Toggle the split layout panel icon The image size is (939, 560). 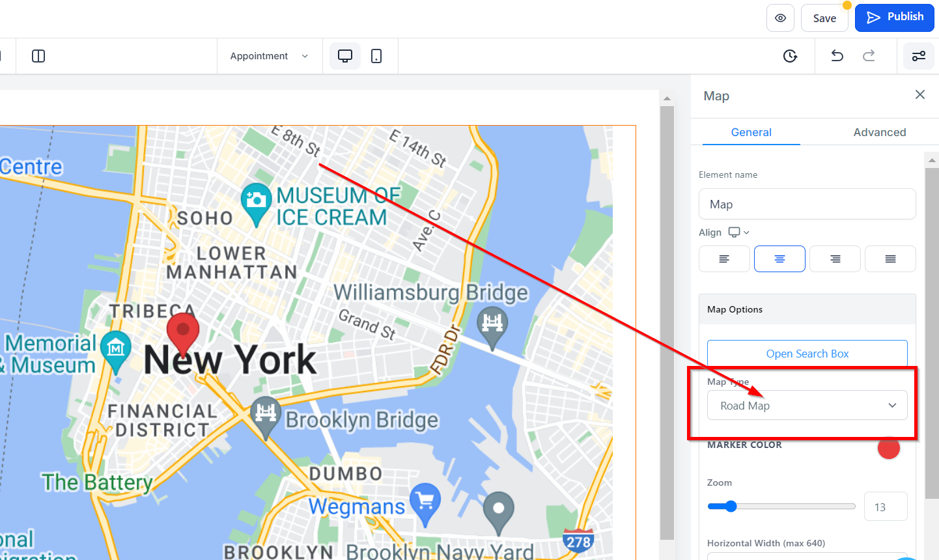tap(38, 56)
